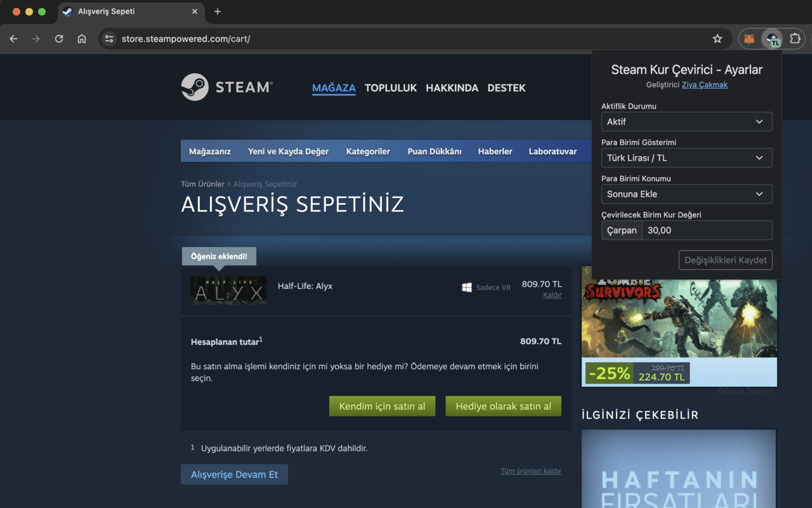Open the Aktiflik Durumu dropdown

click(x=686, y=121)
